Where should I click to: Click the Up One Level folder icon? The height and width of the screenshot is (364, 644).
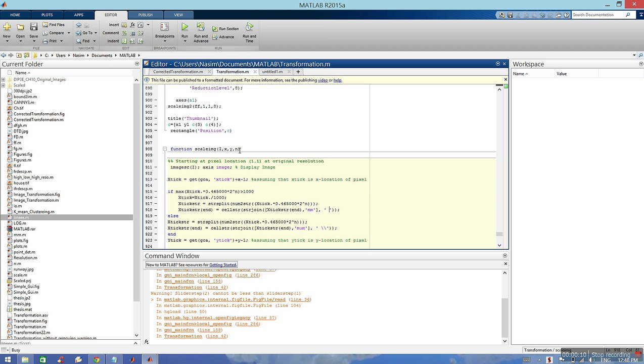click(19, 55)
